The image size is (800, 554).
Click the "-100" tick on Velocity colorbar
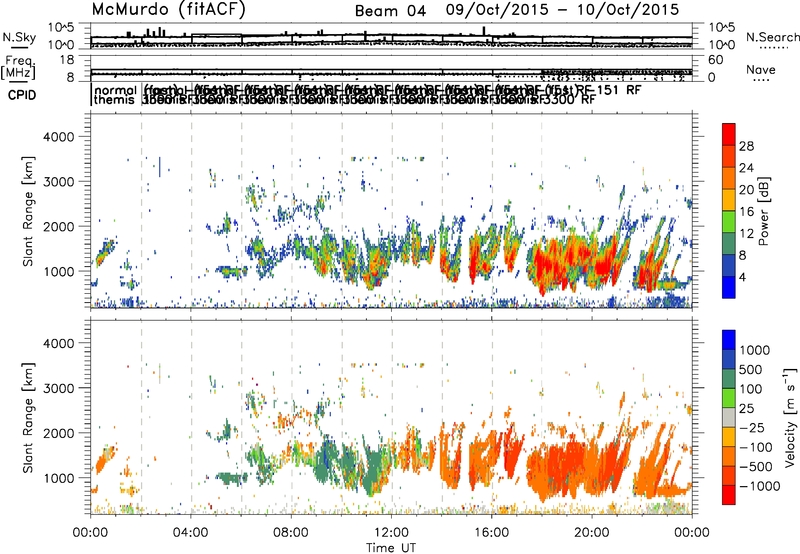[x=756, y=447]
